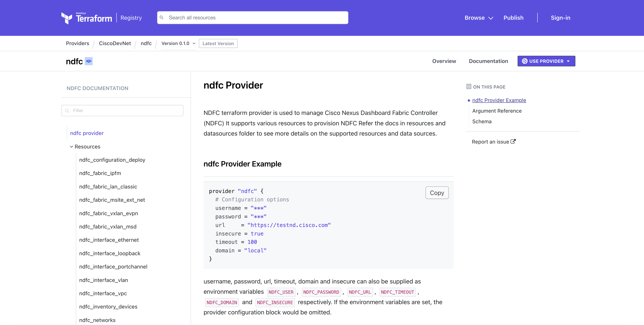Click the ndfc breadcrumb

(146, 44)
